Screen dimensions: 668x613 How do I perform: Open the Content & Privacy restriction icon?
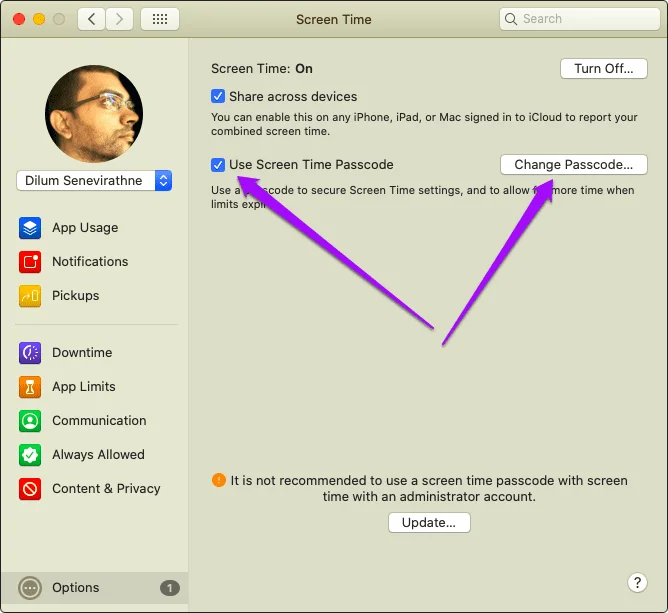30,489
